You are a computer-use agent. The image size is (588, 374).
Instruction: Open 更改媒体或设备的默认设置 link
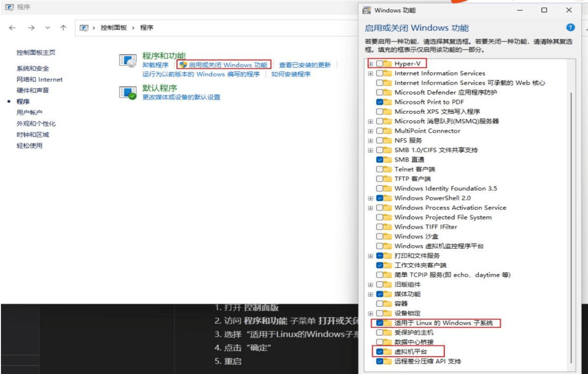tap(181, 97)
